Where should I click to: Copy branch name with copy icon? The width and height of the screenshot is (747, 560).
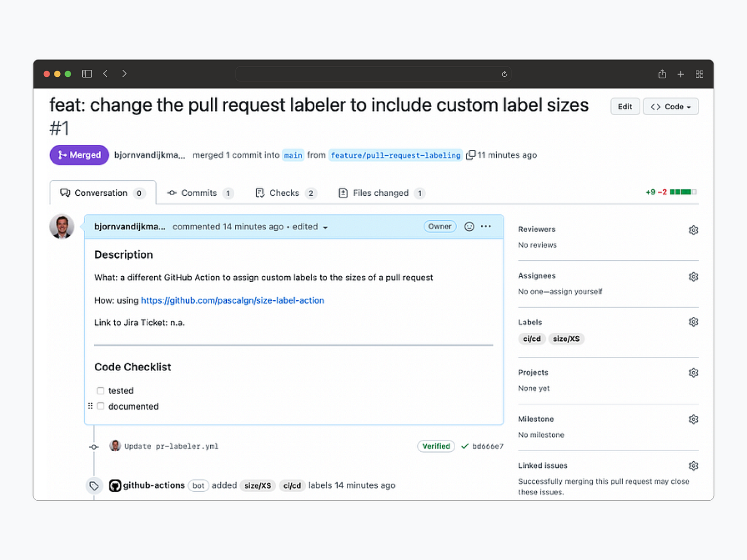[x=471, y=155]
